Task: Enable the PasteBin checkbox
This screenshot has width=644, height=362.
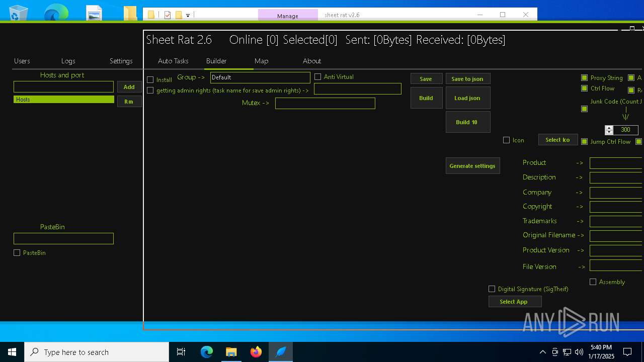Action: pyautogui.click(x=17, y=253)
